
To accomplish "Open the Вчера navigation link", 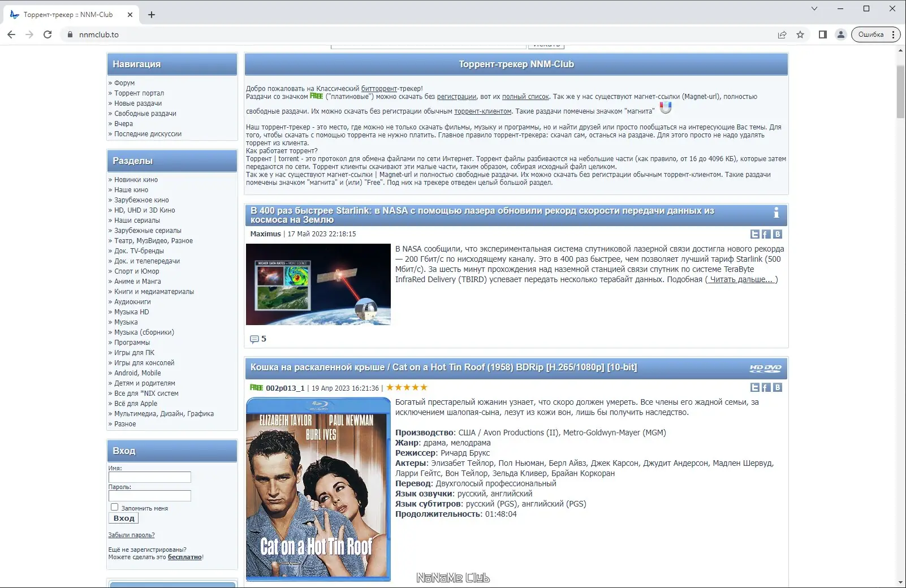I will (123, 124).
